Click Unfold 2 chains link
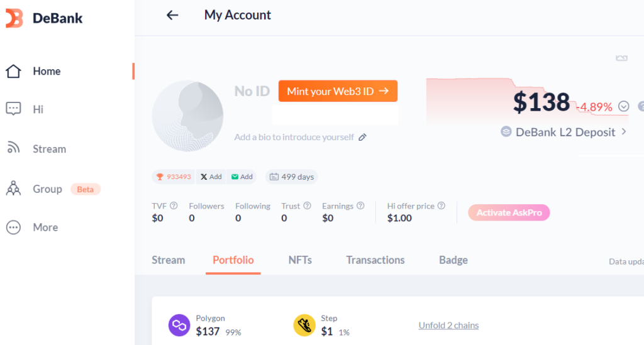This screenshot has width=644, height=345. click(448, 326)
